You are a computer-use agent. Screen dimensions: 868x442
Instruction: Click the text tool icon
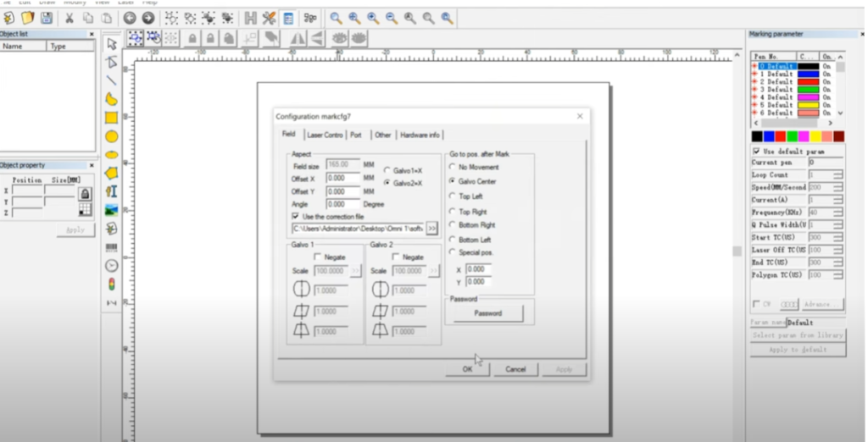click(111, 191)
